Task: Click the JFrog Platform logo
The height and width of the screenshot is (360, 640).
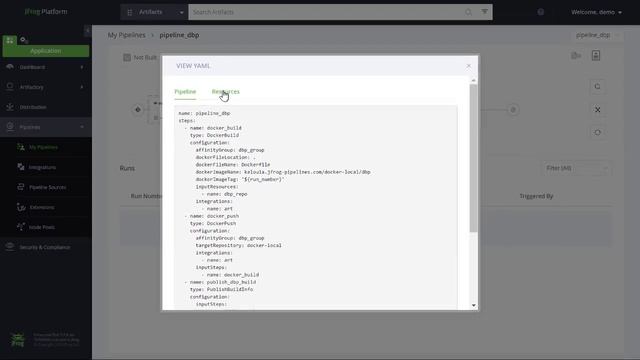Action: [46, 12]
